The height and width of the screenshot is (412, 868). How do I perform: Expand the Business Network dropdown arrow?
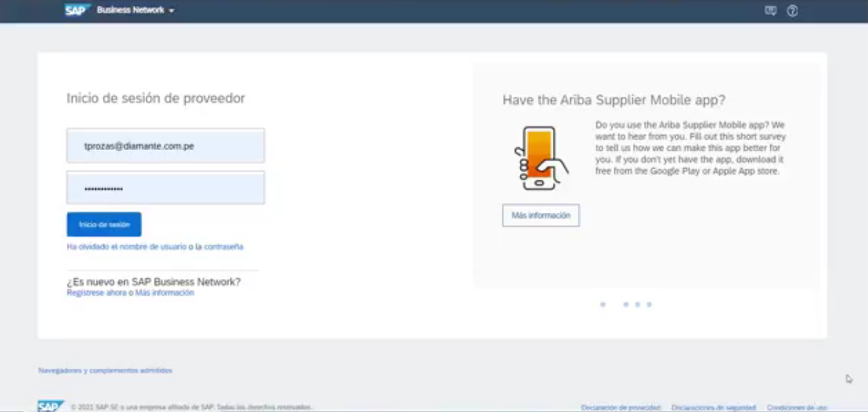[x=172, y=11]
